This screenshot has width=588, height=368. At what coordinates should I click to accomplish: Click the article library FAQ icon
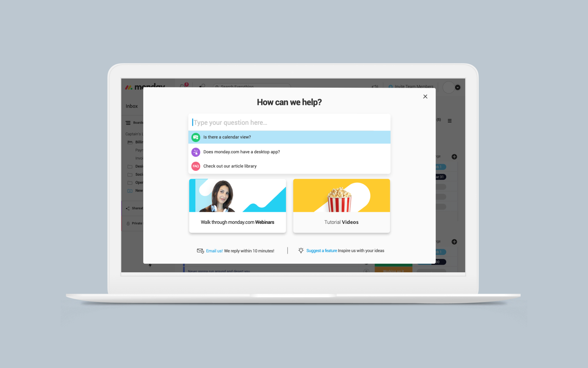pos(196,166)
